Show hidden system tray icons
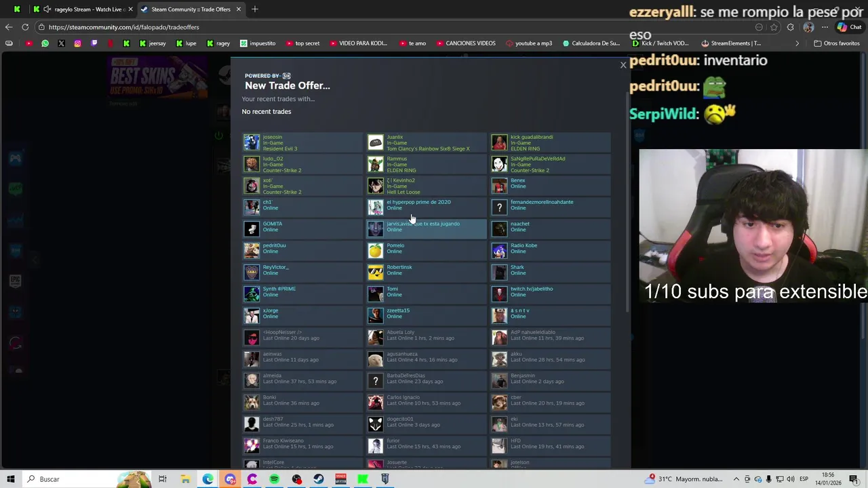 pyautogui.click(x=736, y=479)
